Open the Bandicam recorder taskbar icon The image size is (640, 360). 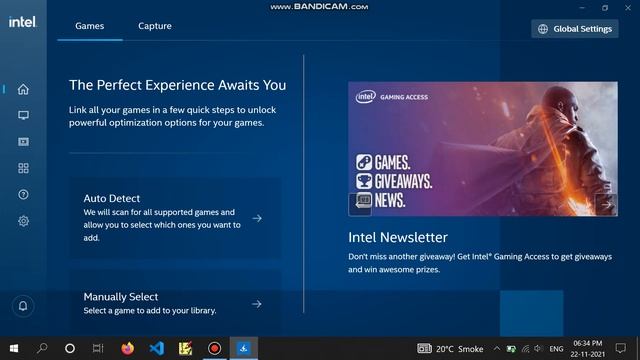click(214, 349)
